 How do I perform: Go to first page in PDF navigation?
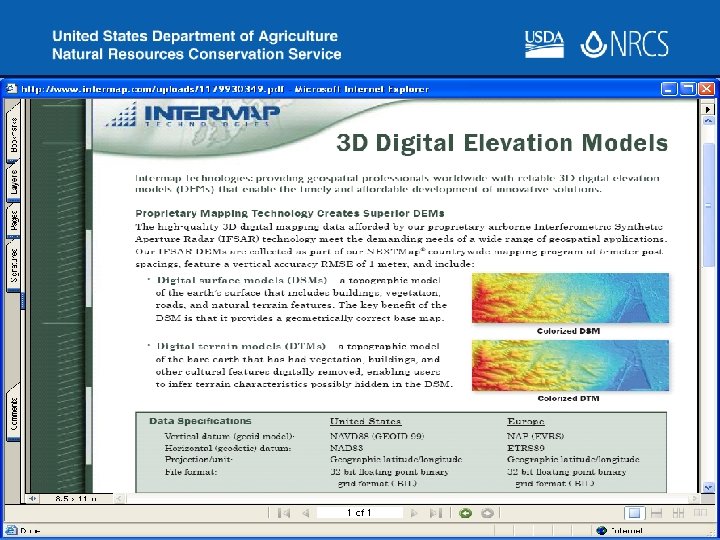[x=283, y=513]
